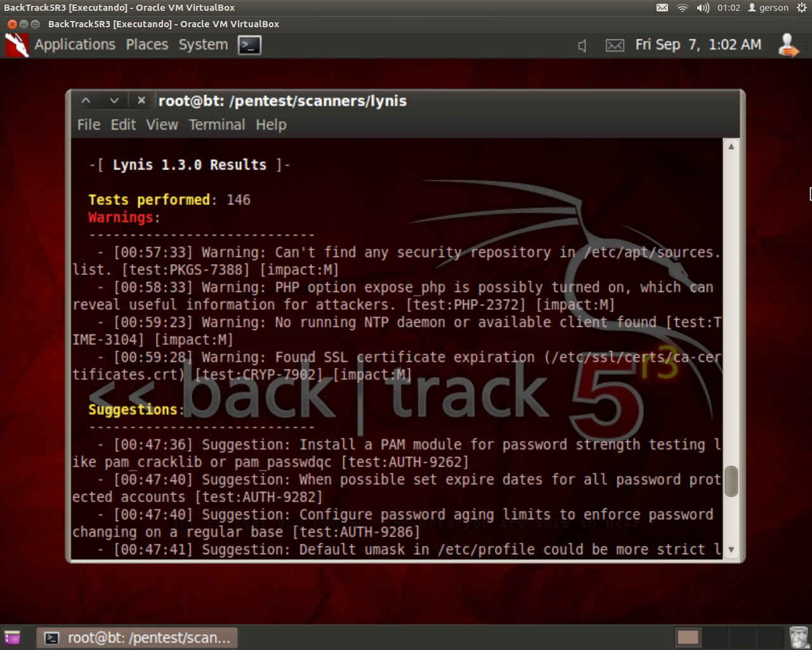Open terminal View menu
The image size is (812, 650).
[x=162, y=125]
